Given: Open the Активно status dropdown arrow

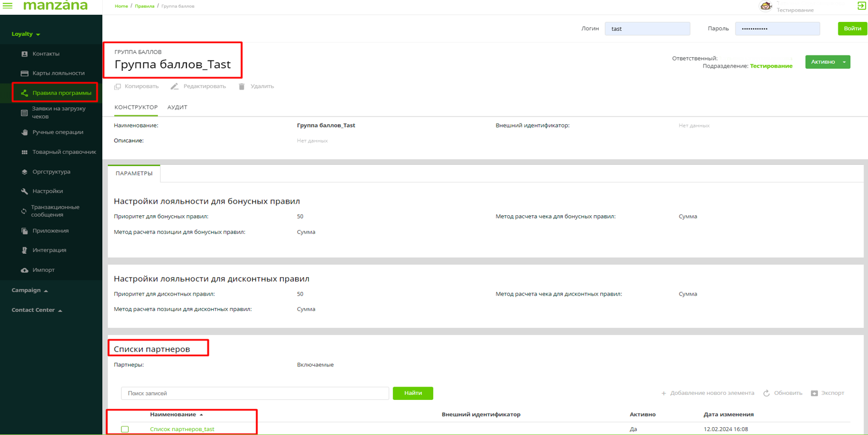Looking at the screenshot, I should click(x=844, y=62).
